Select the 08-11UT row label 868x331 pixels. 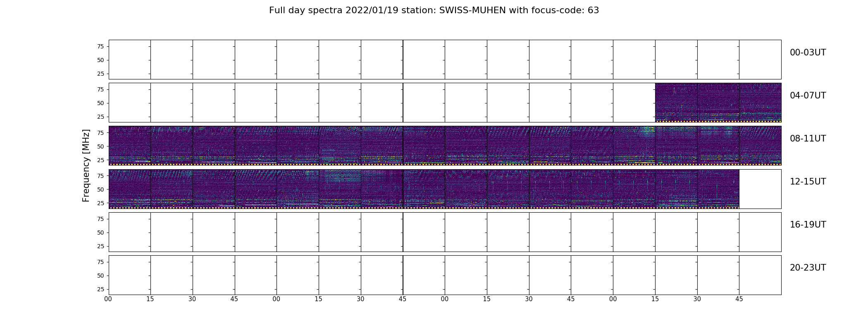tap(808, 139)
